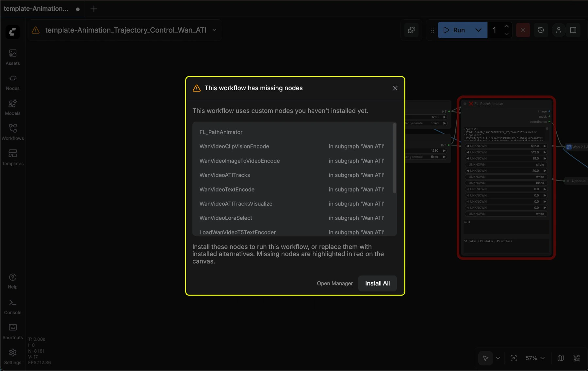Open the Nodes library panel
The width and height of the screenshot is (588, 371).
[x=13, y=82]
